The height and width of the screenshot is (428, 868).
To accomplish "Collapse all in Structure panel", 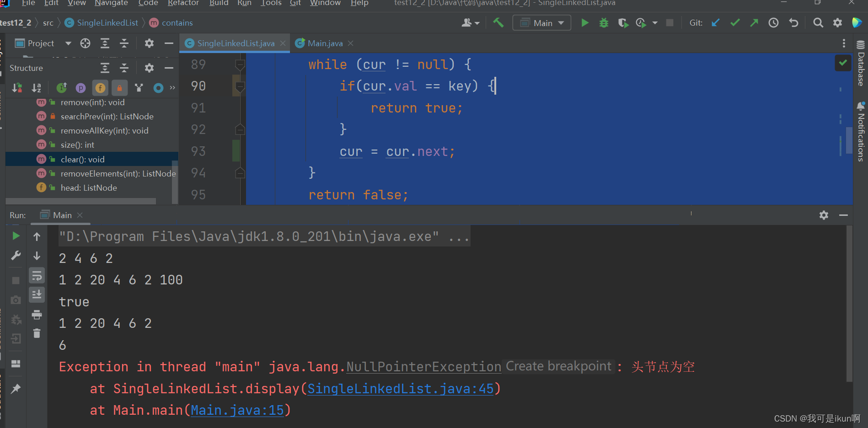I will click(x=124, y=68).
